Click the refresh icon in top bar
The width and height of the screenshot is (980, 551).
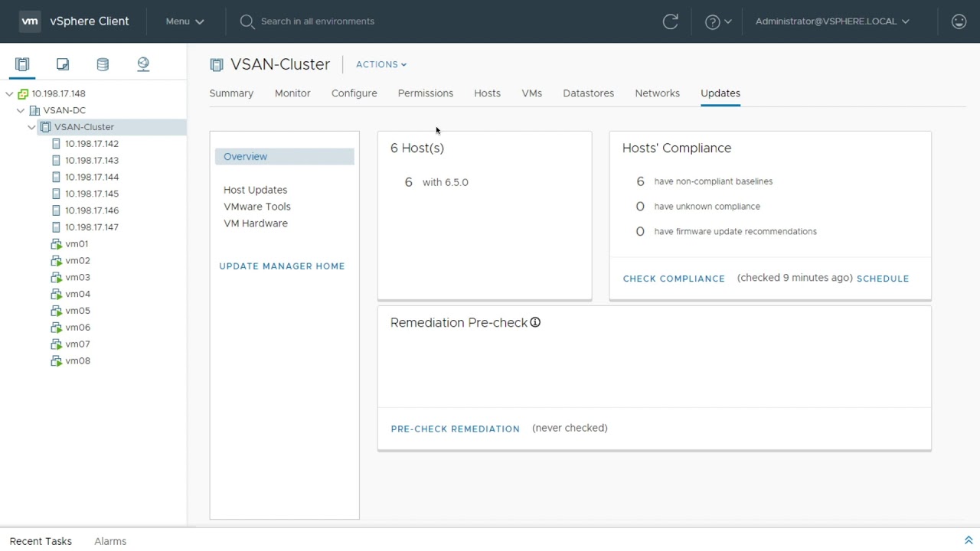tap(671, 21)
